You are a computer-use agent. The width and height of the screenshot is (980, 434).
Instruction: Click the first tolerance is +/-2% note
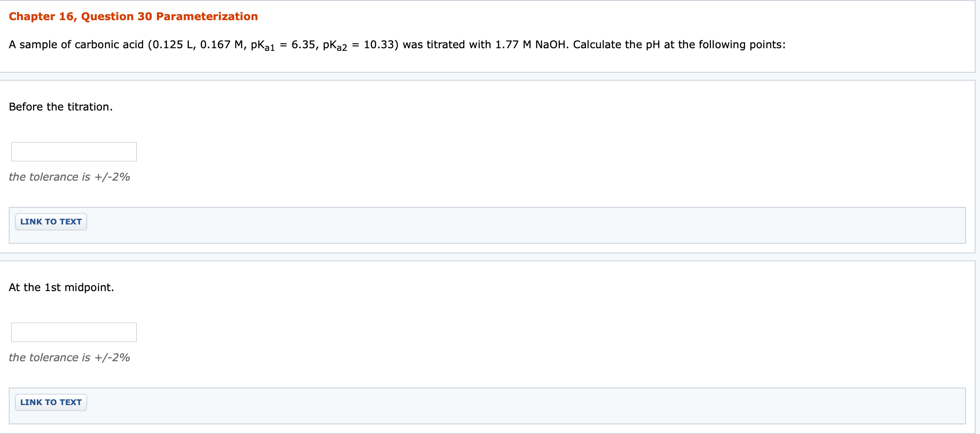(70, 177)
